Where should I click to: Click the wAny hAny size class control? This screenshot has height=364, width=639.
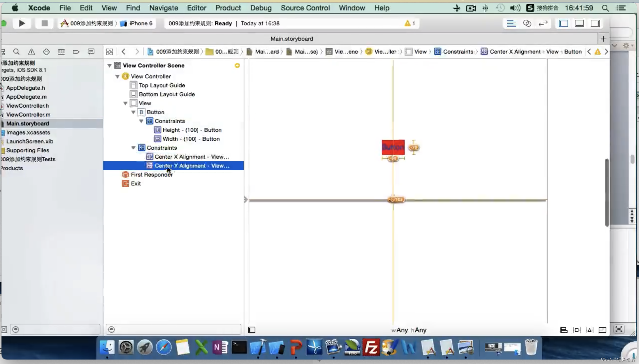[x=409, y=330]
